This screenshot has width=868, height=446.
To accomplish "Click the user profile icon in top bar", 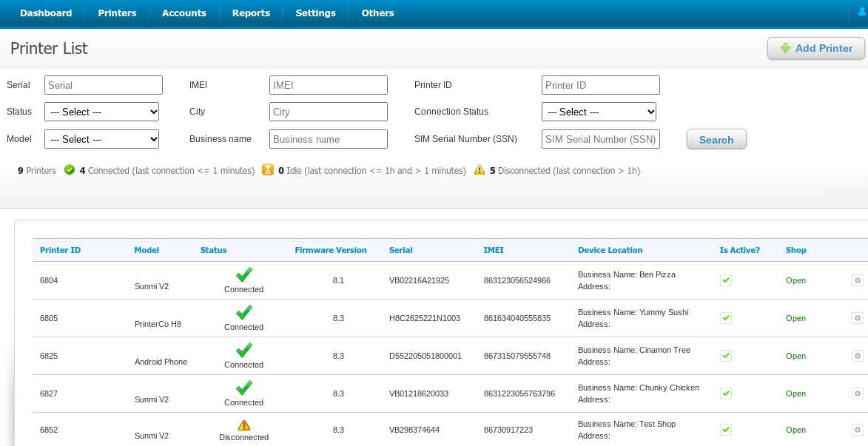I will pos(861,12).
